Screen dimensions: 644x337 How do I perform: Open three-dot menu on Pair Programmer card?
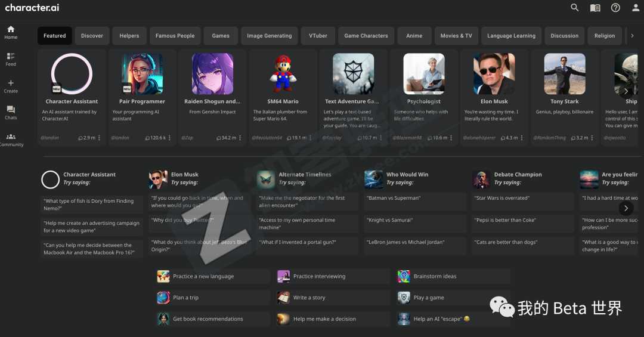[169, 138]
